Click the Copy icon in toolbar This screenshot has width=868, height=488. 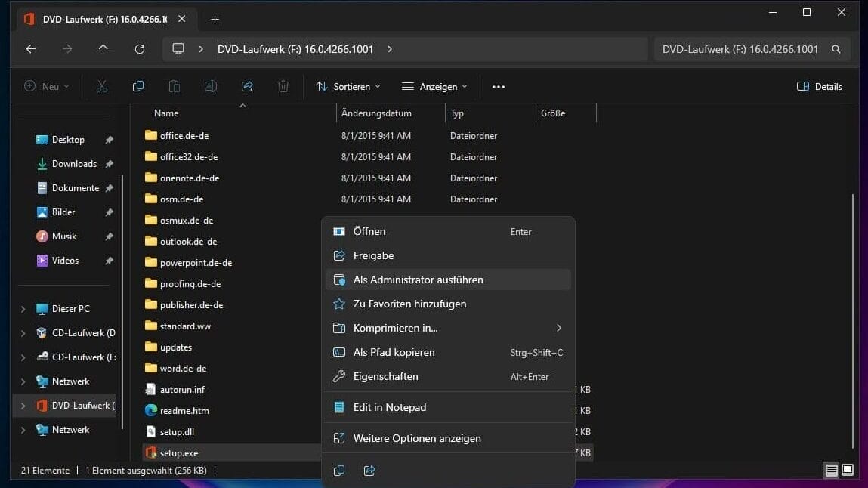tap(138, 87)
